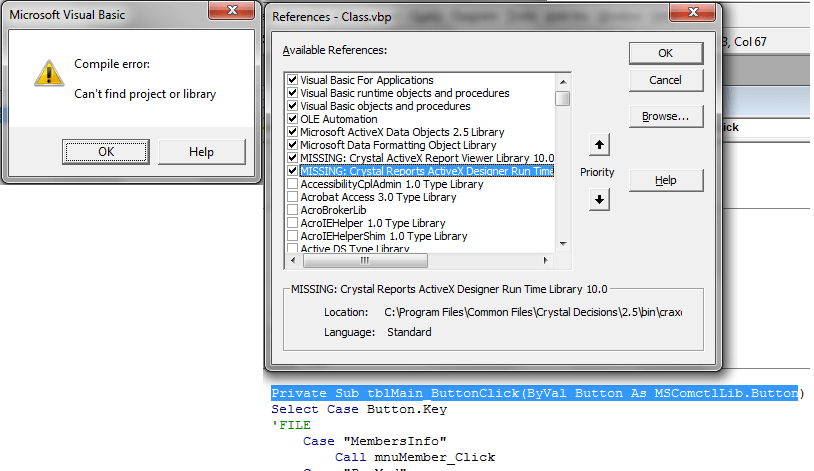Check AccessibilityCplAdmin 1.0 Type Library
The height and width of the screenshot is (471, 814).
click(292, 184)
